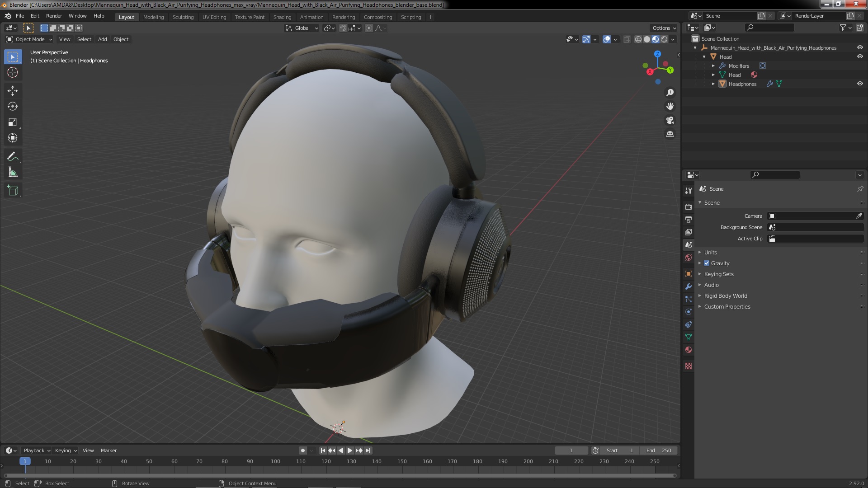Select the Measure tool
Screen dimensions: 868x488
click(13, 173)
